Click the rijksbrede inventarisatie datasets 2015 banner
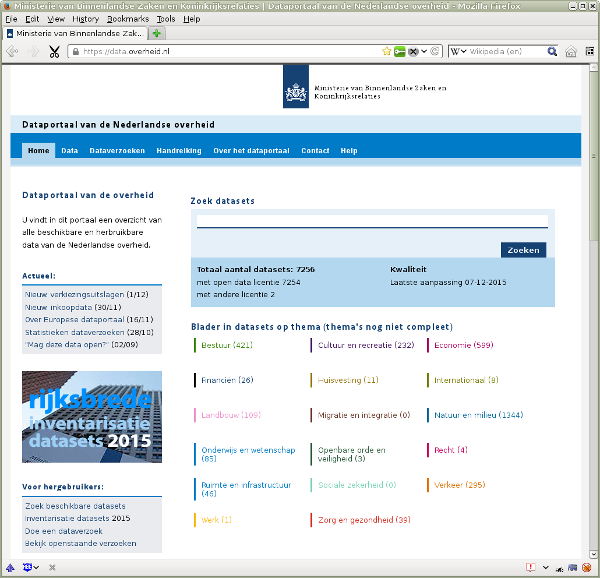Image resolution: width=600 pixels, height=578 pixels. click(92, 417)
